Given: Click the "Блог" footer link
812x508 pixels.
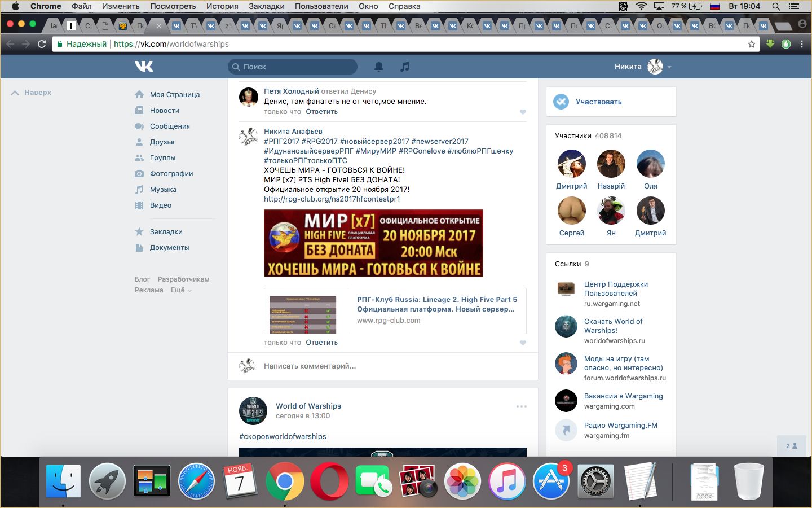Looking at the screenshot, I should (x=142, y=279).
